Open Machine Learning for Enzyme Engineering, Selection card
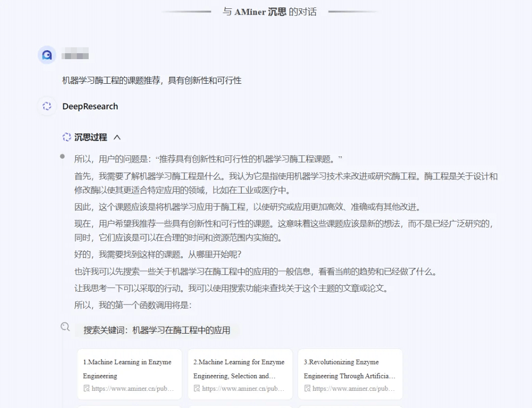Screen dimensions: 532x408 tap(240, 374)
